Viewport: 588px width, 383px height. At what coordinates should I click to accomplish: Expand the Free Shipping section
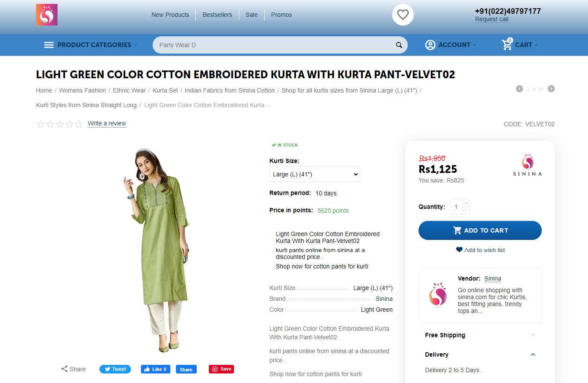pyautogui.click(x=480, y=335)
